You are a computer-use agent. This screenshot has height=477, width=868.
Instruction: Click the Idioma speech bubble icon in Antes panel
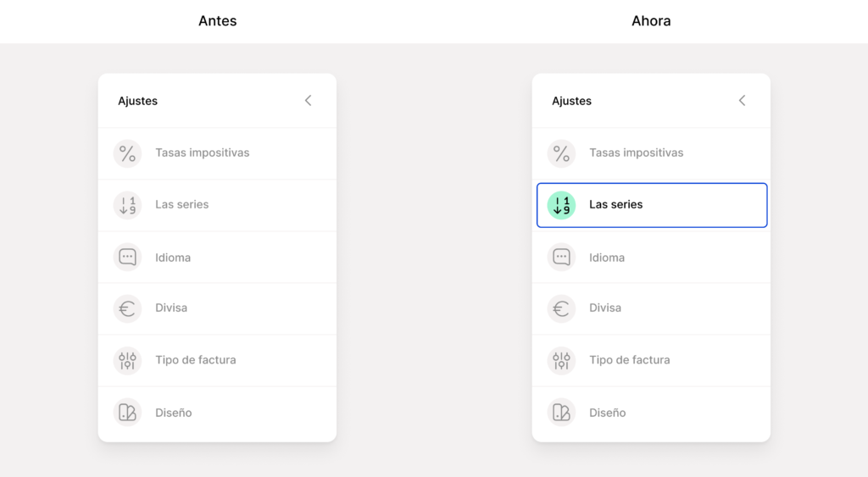tap(127, 257)
